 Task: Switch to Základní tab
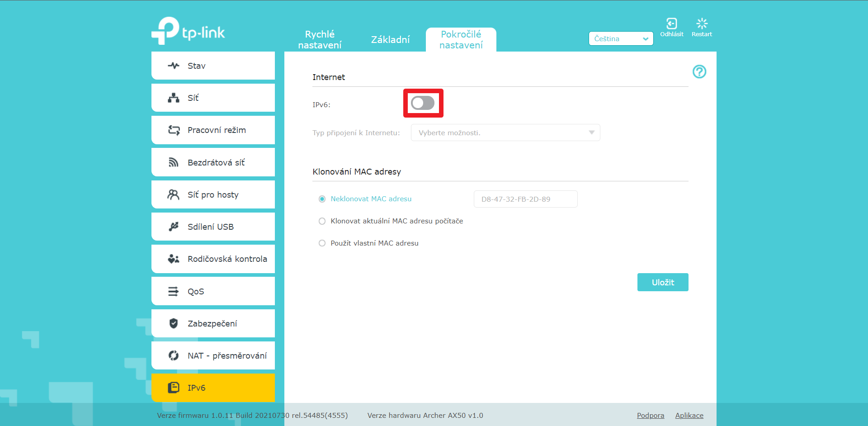(390, 40)
